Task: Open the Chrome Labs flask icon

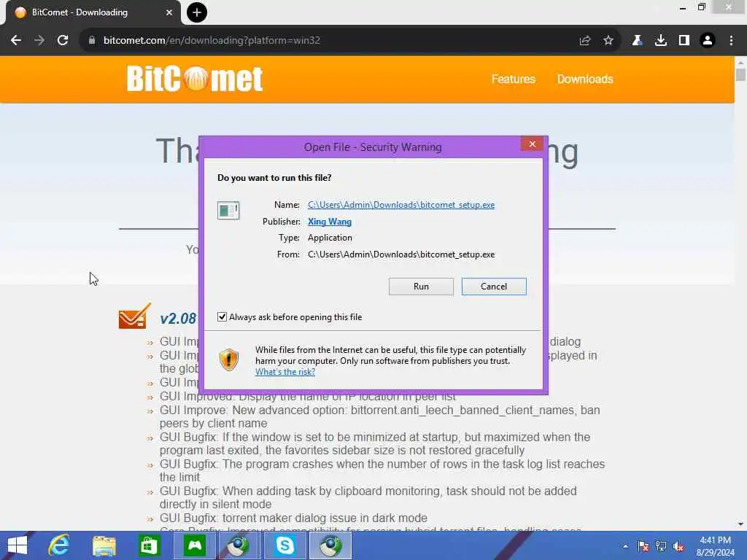Action: 637,41
